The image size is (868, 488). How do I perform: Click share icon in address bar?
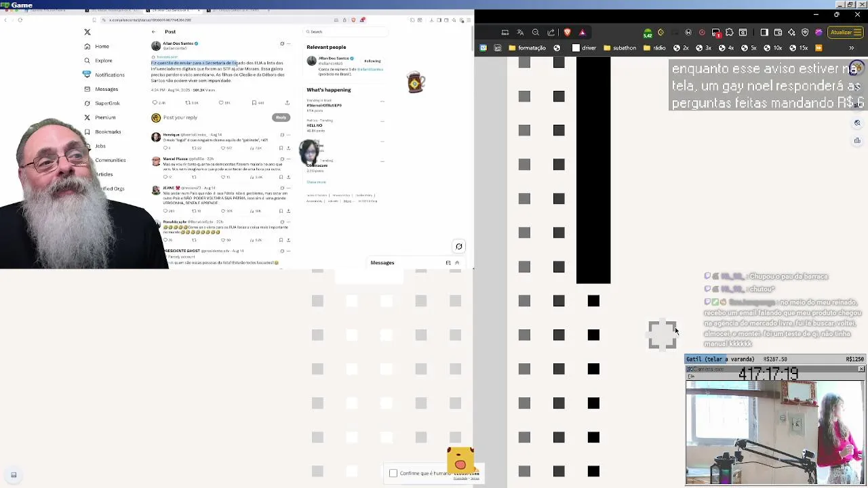click(551, 32)
